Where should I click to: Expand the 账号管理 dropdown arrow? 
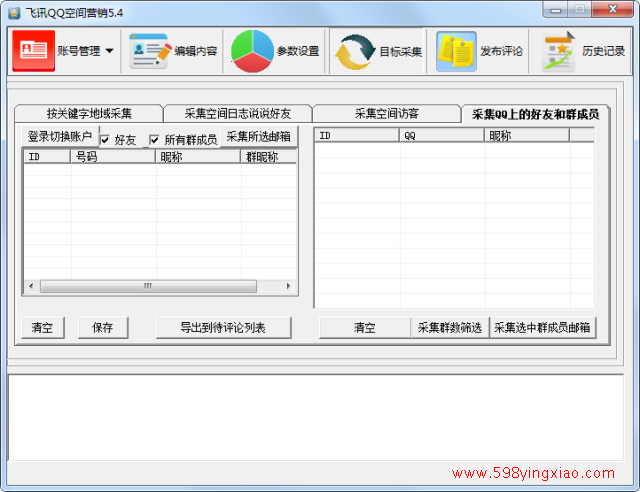click(x=109, y=51)
